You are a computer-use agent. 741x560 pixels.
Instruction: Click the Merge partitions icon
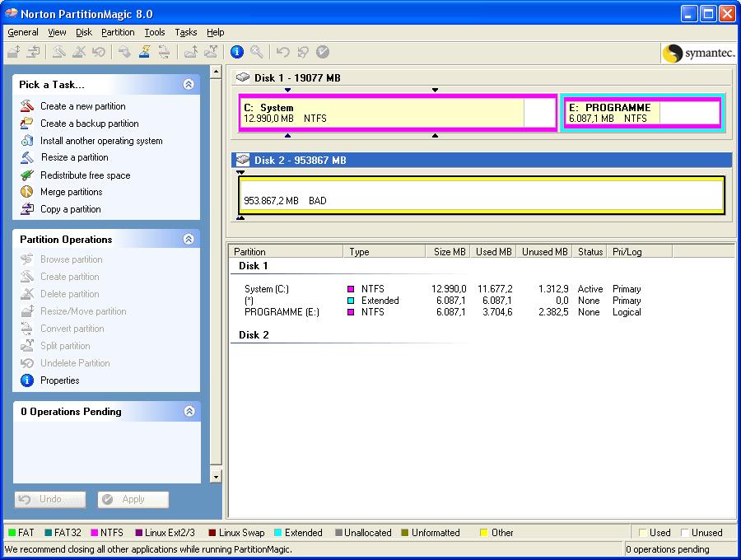pyautogui.click(x=27, y=192)
